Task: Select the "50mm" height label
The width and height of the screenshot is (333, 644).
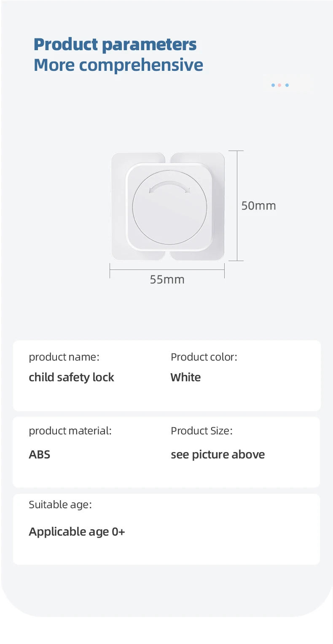Action: tap(258, 206)
